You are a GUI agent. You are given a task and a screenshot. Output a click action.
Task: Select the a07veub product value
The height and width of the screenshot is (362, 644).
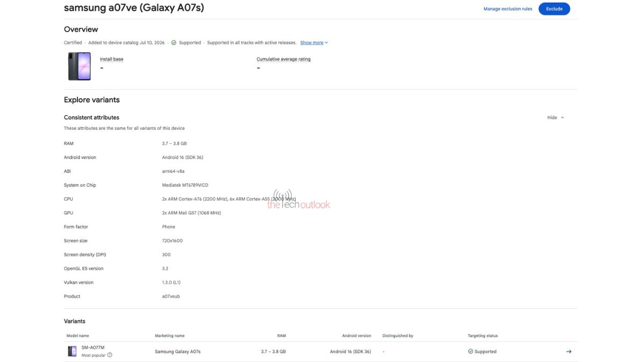point(171,297)
